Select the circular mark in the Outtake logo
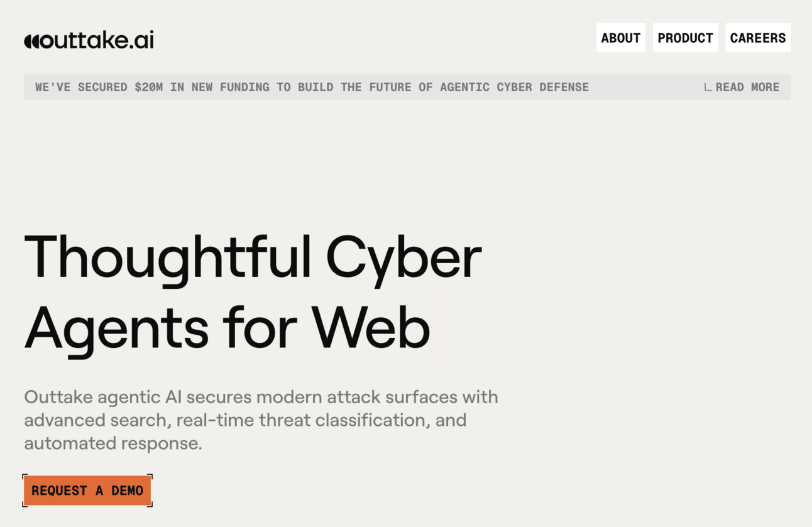Image resolution: width=812 pixels, height=527 pixels. click(x=36, y=40)
